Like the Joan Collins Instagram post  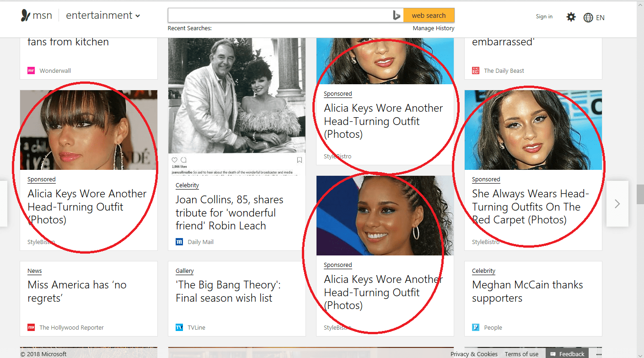[x=174, y=159]
